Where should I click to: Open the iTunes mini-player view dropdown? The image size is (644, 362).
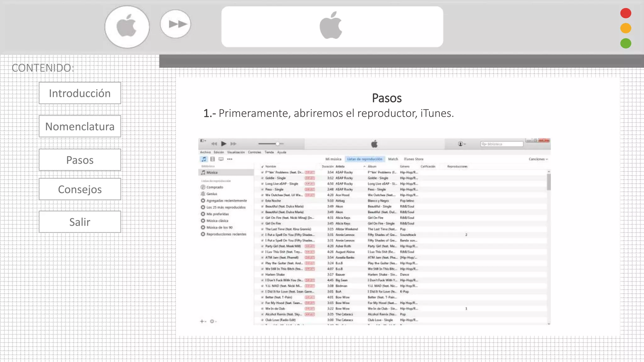[203, 141]
